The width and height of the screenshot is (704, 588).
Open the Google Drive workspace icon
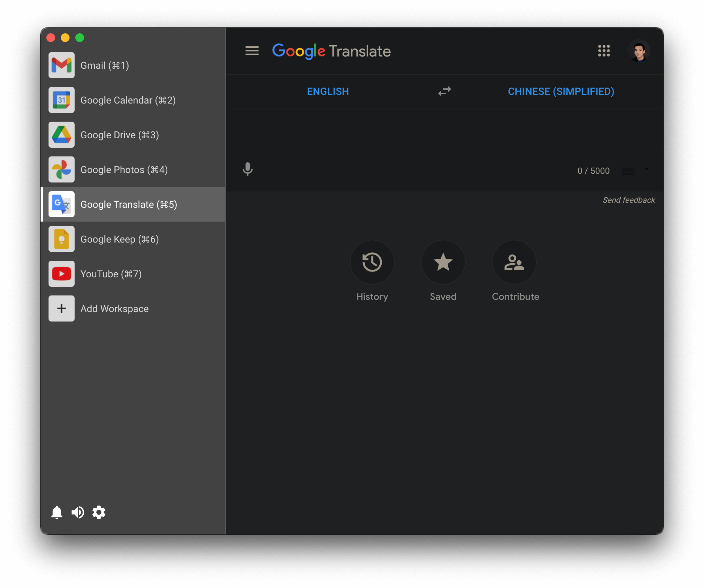point(62,135)
